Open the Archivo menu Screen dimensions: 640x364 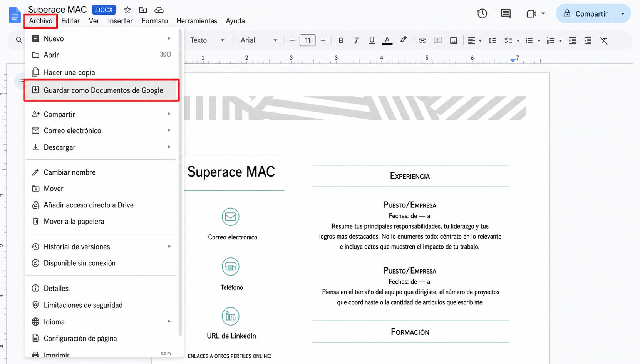[x=41, y=21]
